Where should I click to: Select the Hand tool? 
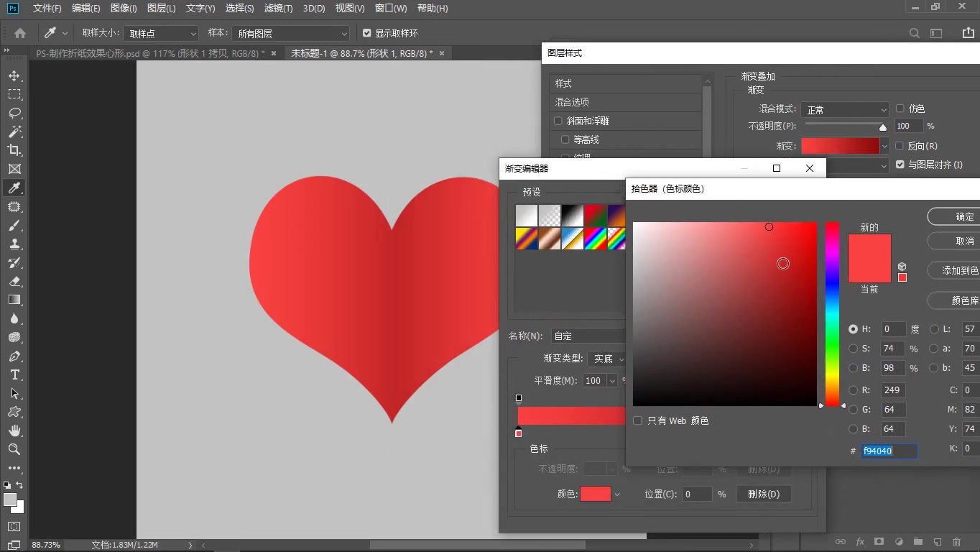(x=14, y=431)
